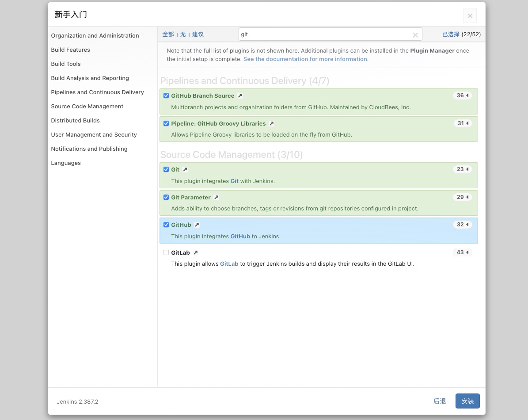Image resolution: width=528 pixels, height=420 pixels.
Task: Expand dependencies badge 36 for GitHub Branch Source
Action: 463,95
